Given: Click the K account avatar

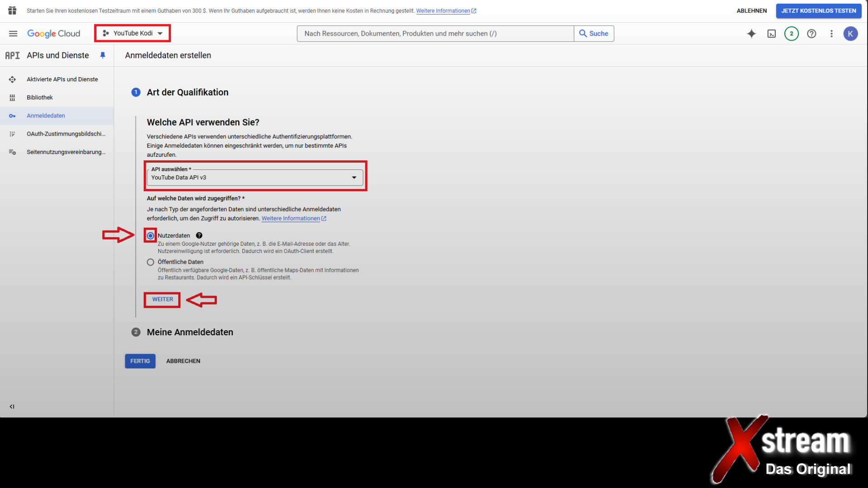Looking at the screenshot, I should click(x=850, y=33).
